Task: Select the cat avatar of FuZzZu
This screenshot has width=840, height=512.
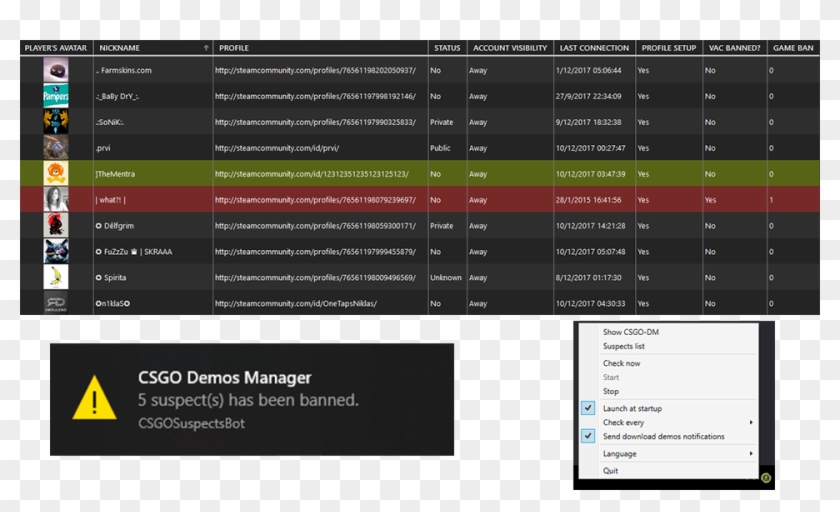Action: pos(56,251)
